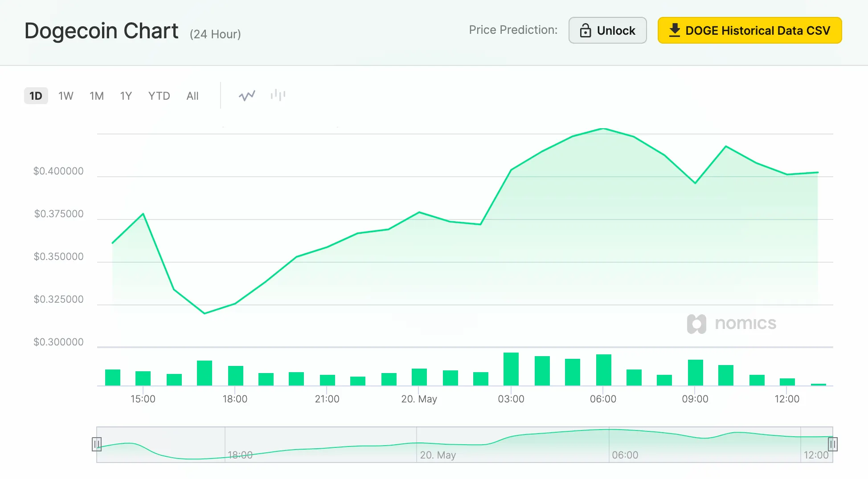Click the price low point before 18:00
The height and width of the screenshot is (479, 868).
[x=205, y=313]
